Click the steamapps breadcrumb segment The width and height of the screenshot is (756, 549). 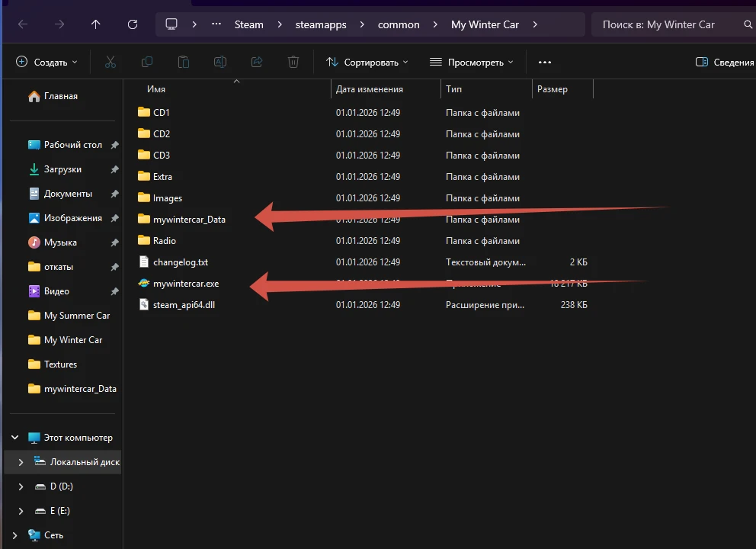pos(321,24)
